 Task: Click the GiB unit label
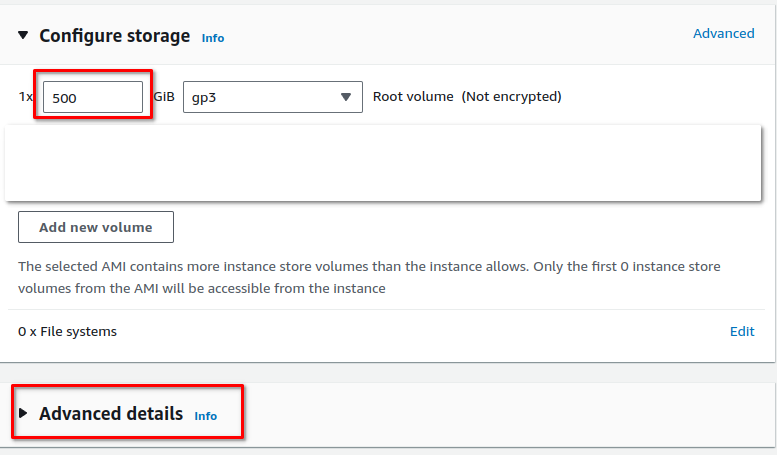click(x=164, y=97)
